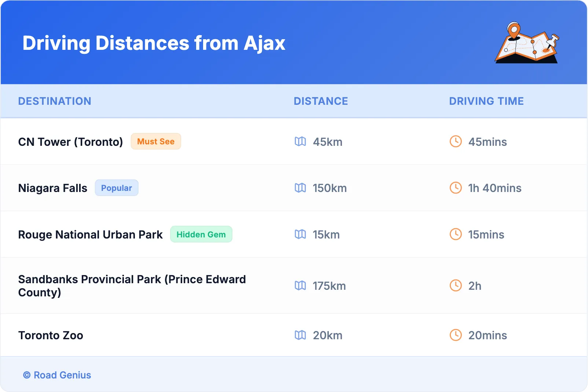Click the 175km distance value
This screenshot has width=588, height=392.
[329, 286]
